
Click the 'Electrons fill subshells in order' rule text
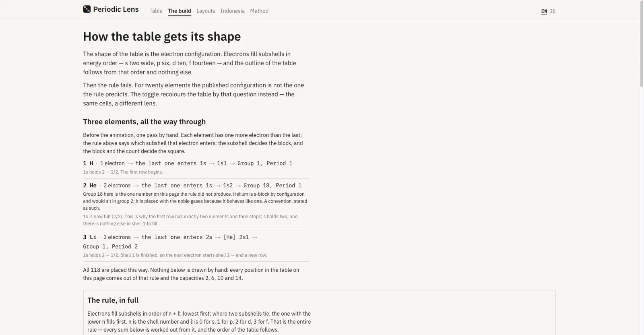(199, 322)
